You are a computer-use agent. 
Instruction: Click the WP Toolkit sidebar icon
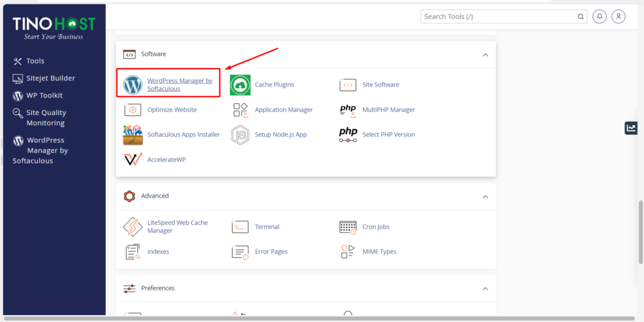(18, 96)
